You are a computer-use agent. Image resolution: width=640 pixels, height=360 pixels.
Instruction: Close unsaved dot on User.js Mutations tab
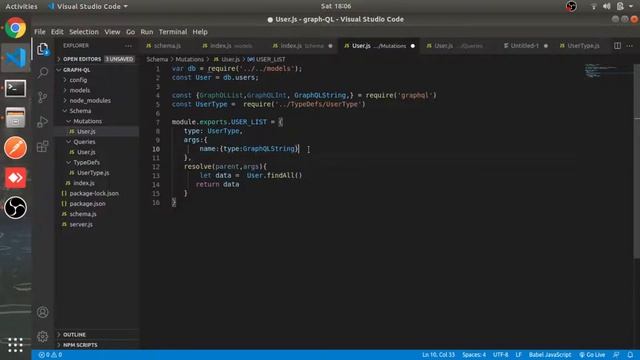(x=413, y=46)
